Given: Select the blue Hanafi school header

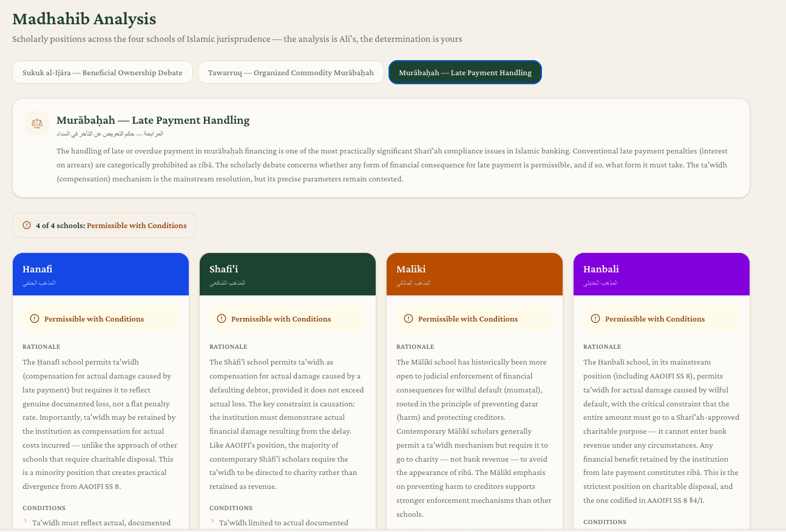Looking at the screenshot, I should coord(101,274).
